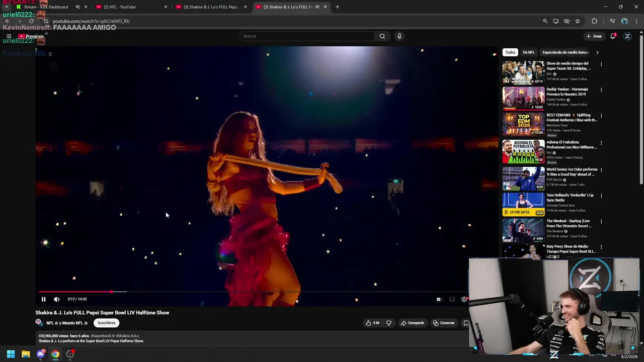Screen dimensions: 644x362
Task: Open Chrome from the taskbar
Action: point(55,354)
